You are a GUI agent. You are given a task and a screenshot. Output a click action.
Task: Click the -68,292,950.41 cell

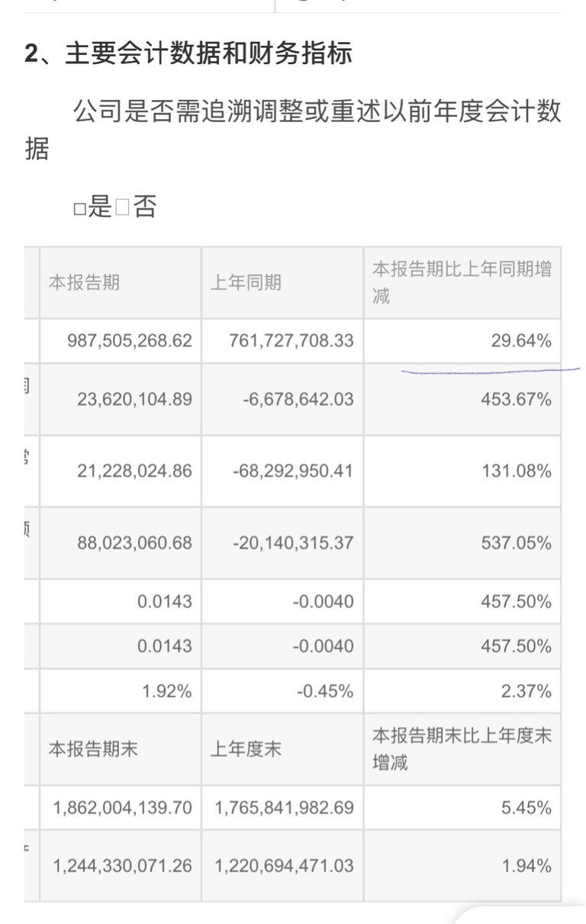282,471
